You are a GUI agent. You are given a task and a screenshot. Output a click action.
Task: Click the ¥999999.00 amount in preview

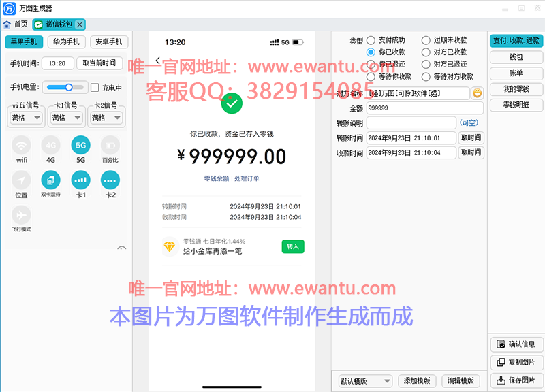[x=232, y=157]
